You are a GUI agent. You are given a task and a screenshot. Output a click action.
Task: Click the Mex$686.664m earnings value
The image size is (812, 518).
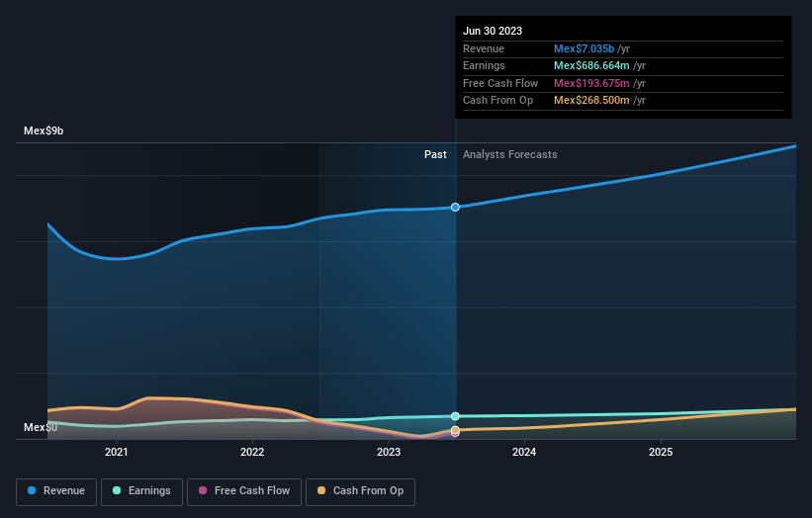[591, 65]
